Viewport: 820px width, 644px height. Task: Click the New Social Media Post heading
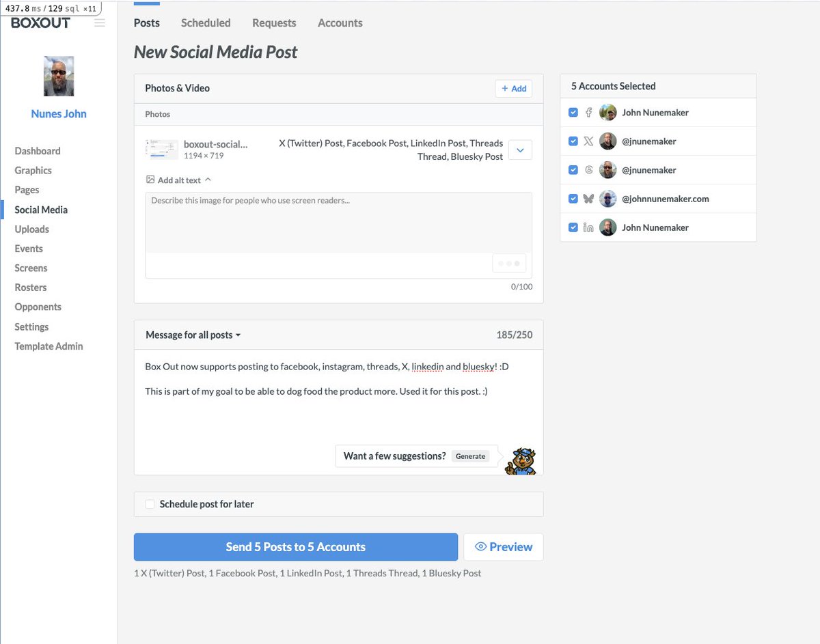(216, 53)
